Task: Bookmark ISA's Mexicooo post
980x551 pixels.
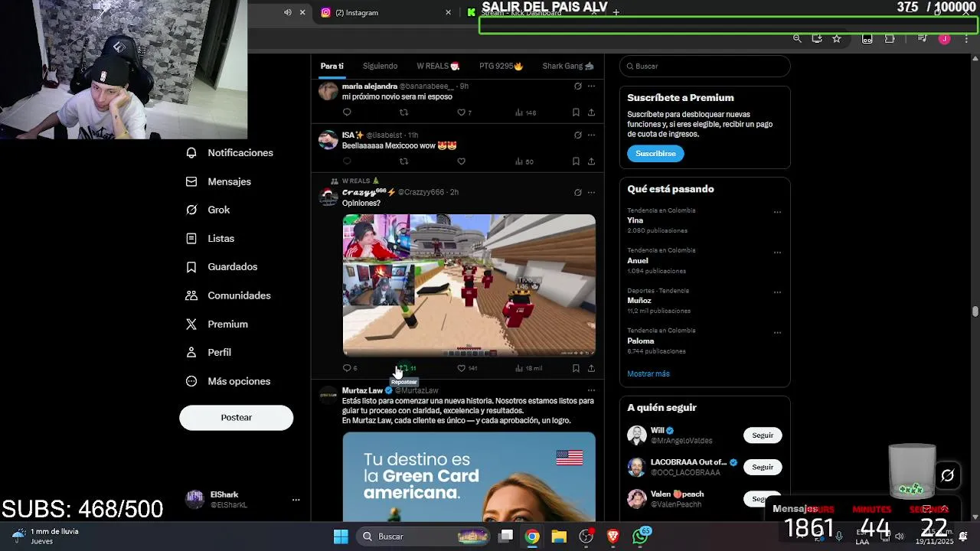Action: 576,161
